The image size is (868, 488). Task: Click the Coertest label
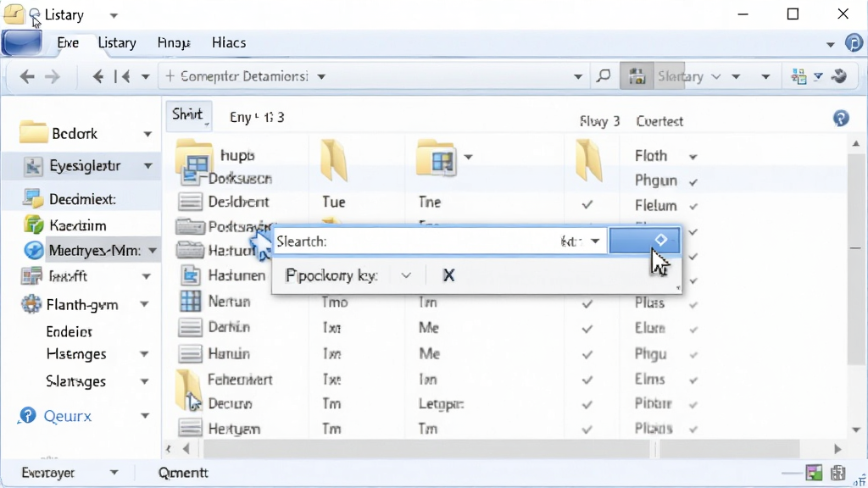point(659,121)
